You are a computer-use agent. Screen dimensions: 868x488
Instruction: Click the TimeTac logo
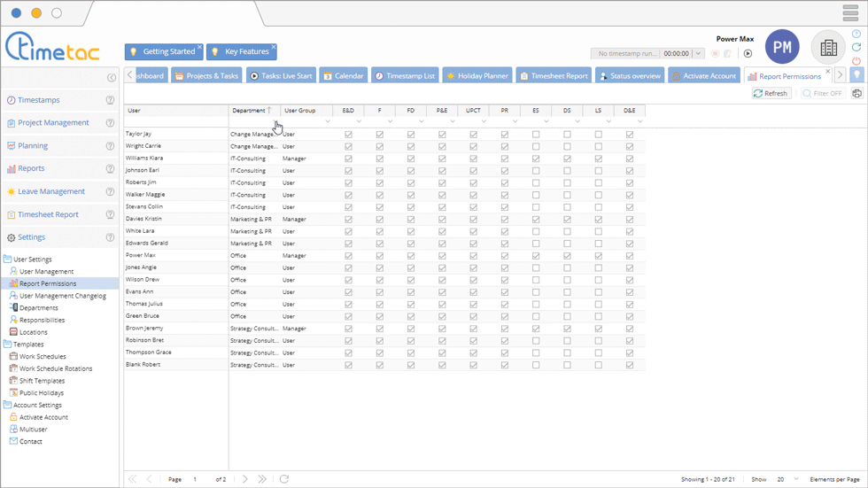point(52,46)
